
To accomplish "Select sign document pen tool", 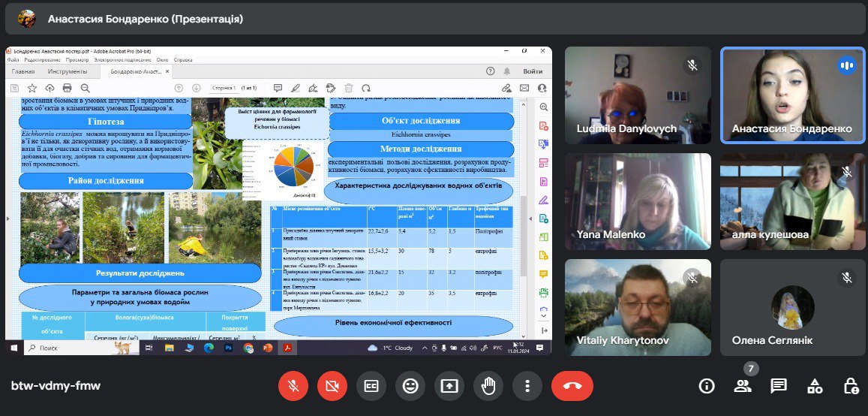I will point(314,88).
